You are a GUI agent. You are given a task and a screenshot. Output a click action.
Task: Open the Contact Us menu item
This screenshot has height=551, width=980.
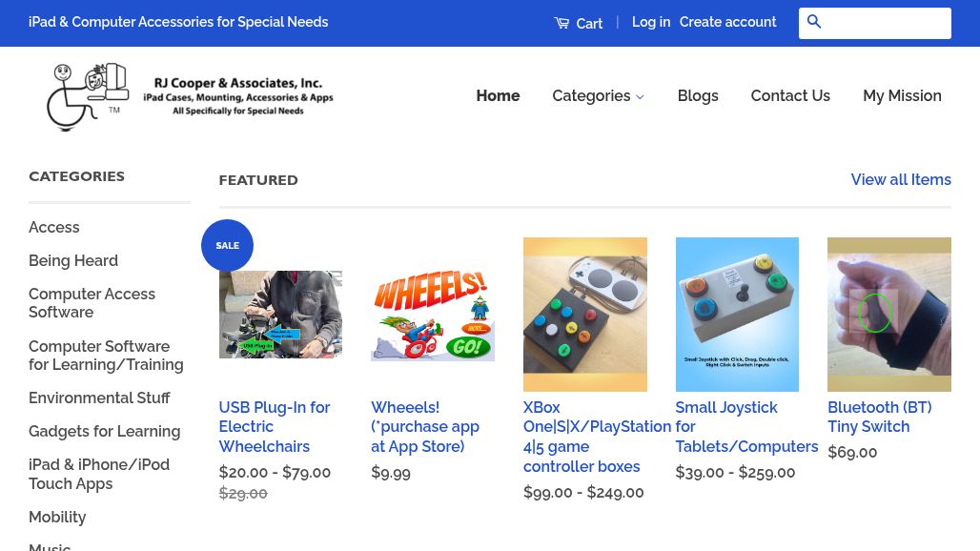tap(790, 95)
